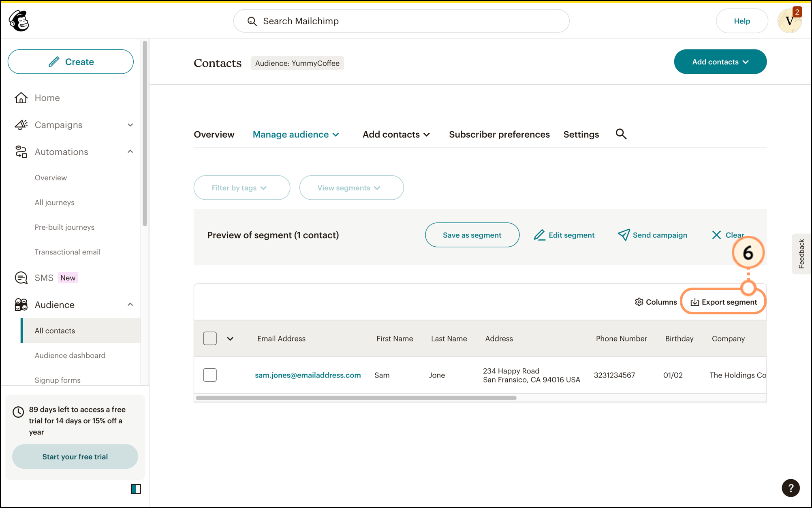Switch to the Overview tab
Viewport: 812px width, 508px height.
click(x=214, y=134)
